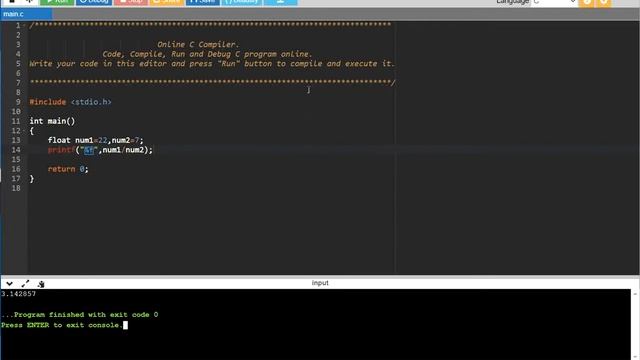Screen dimensions: 640x360
Task: Click the "printf" call on line 14
Action: point(61,150)
